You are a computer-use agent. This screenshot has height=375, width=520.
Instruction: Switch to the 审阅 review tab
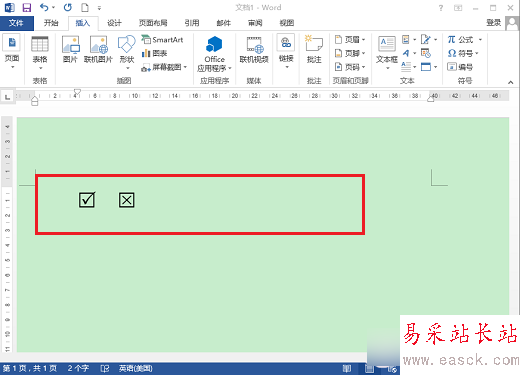255,23
